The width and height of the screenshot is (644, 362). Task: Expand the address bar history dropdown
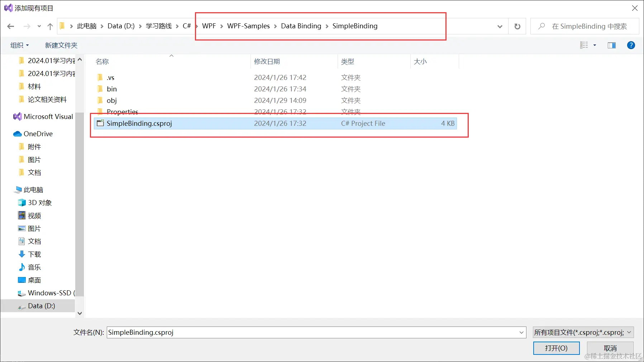(x=500, y=26)
